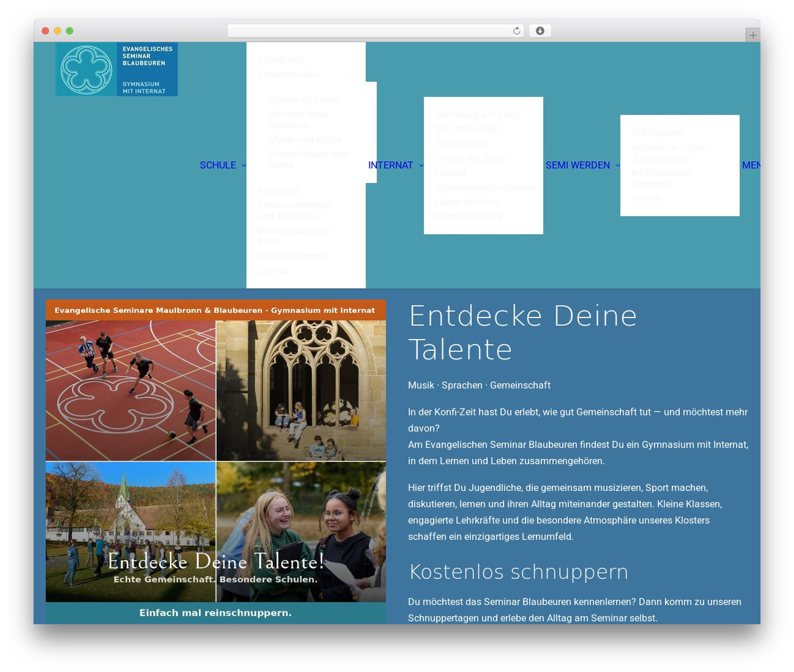This screenshot has width=794, height=672.
Task: Select Service in the Schule submenu
Action: click(273, 270)
